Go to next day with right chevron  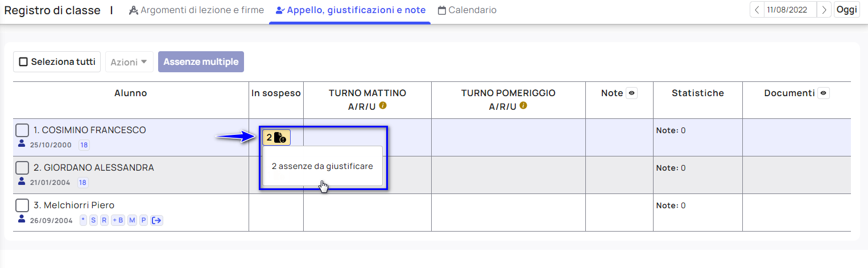[824, 10]
